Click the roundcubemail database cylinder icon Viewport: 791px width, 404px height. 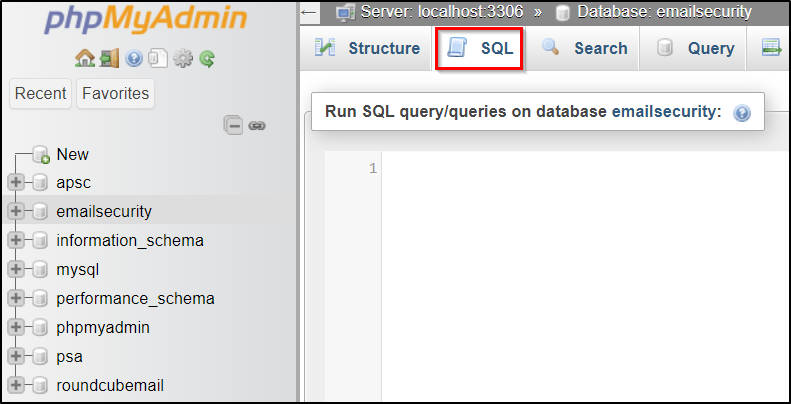(40, 386)
